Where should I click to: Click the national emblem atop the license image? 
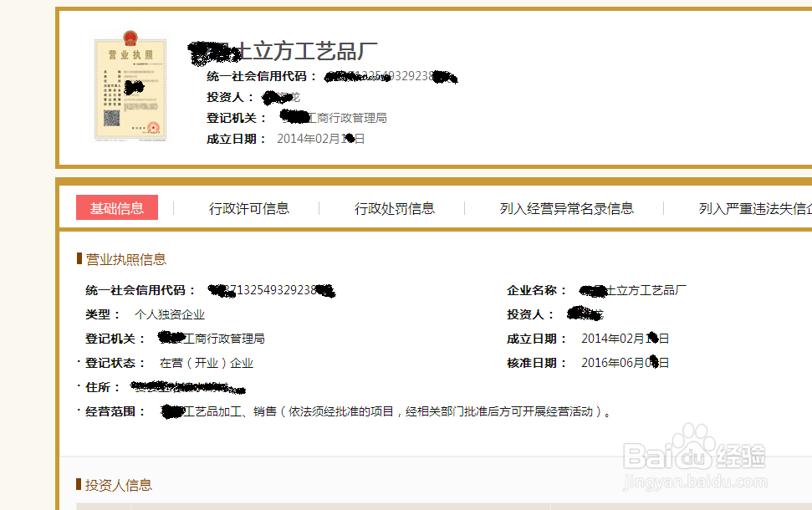click(x=130, y=38)
